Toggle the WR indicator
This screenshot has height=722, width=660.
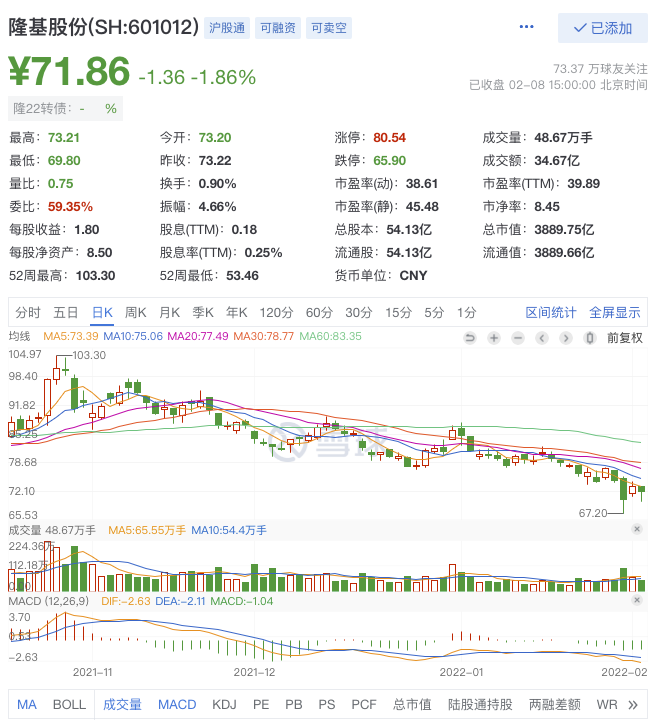click(607, 705)
